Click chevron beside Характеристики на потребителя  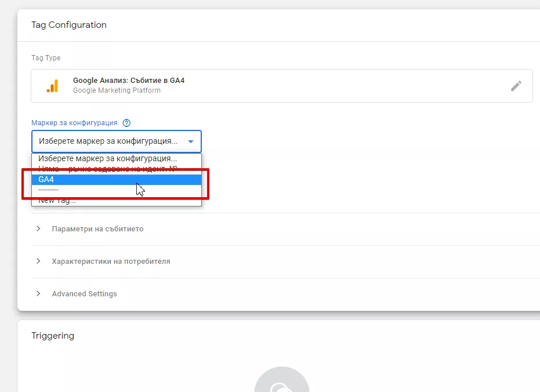tap(38, 261)
